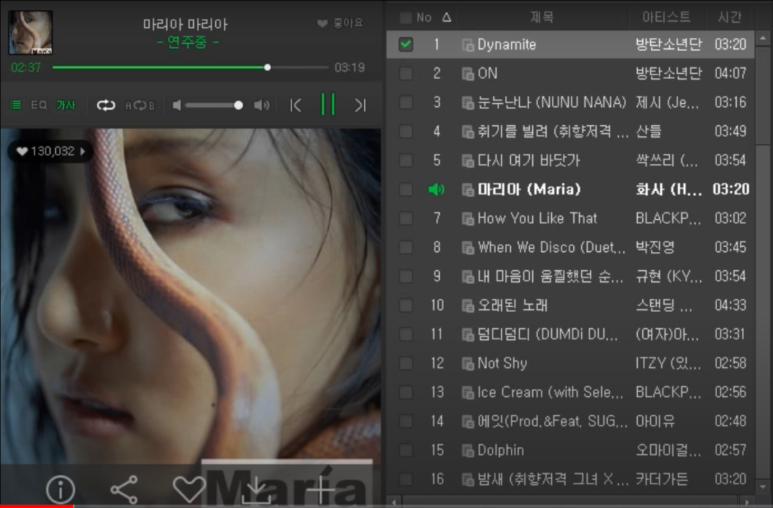Open song info icon below album art
The width and height of the screenshot is (773, 508).
[x=61, y=489]
